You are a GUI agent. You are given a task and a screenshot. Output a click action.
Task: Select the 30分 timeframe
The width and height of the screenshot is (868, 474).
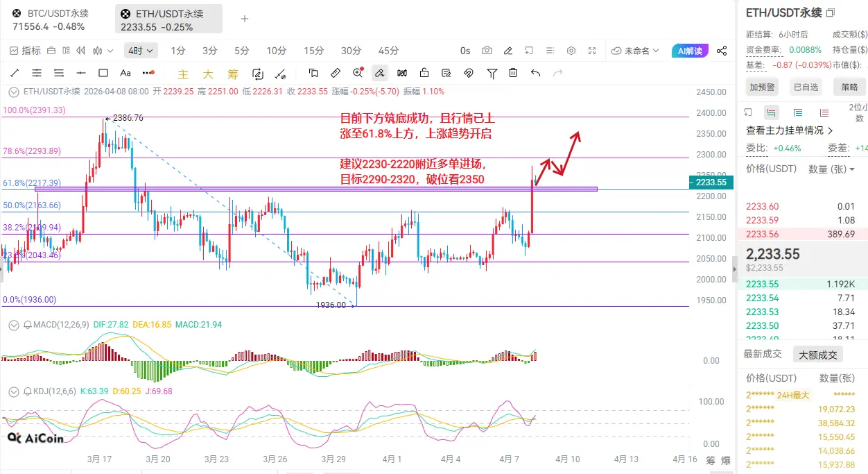tap(351, 51)
